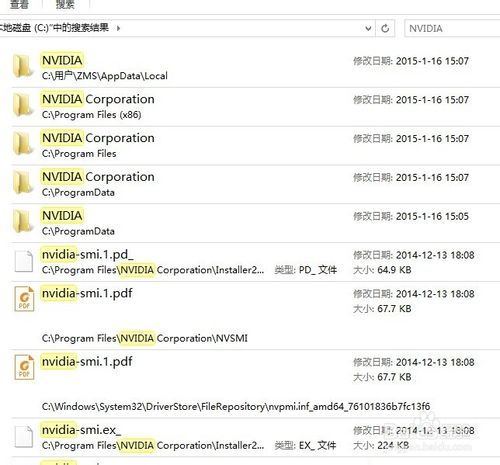Open the 搜索 ribbon tab
The height and width of the screenshot is (465, 500).
coord(65,4)
